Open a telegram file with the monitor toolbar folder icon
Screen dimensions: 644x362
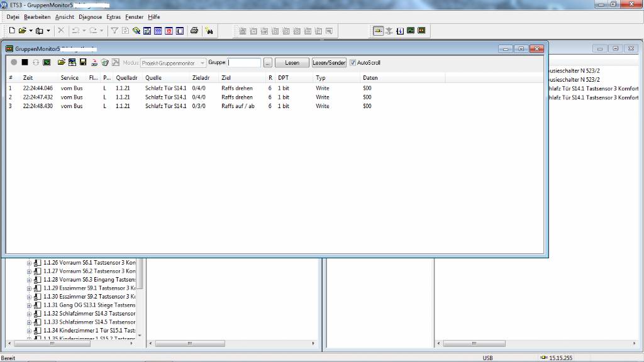(x=61, y=62)
